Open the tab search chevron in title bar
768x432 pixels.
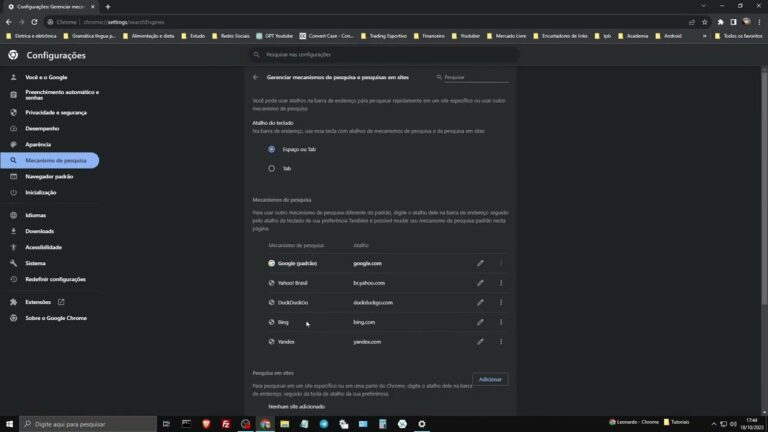703,6
